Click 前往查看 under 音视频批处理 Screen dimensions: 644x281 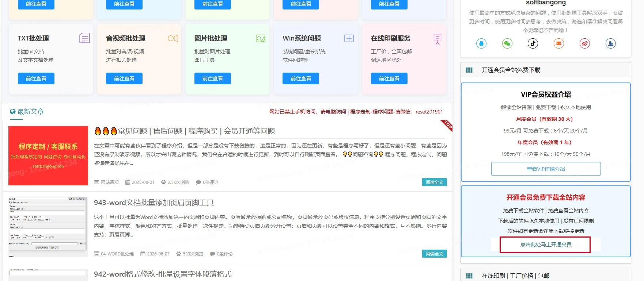coord(124,78)
